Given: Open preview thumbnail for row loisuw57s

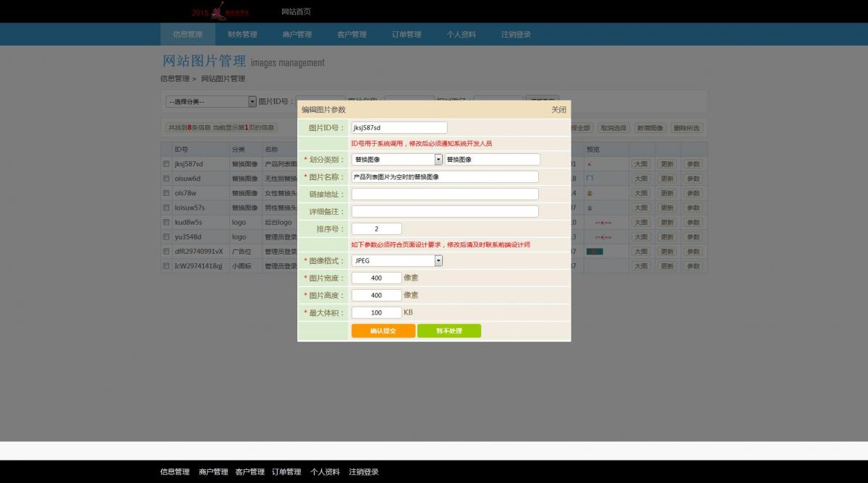Looking at the screenshot, I should point(590,208).
